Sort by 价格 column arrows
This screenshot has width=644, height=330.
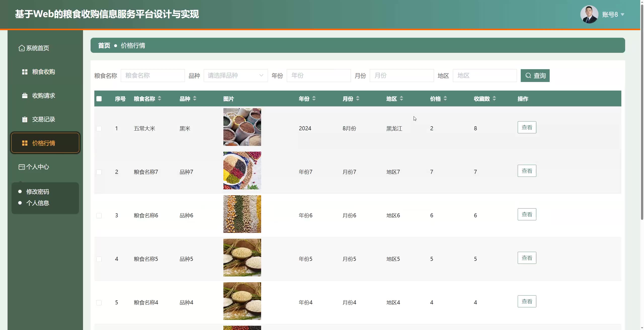(x=445, y=99)
